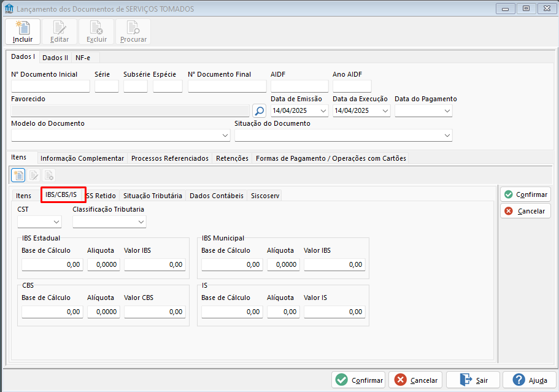Image resolution: width=559 pixels, height=392 pixels.
Task: Click the Valor IS field
Action: click(x=334, y=312)
